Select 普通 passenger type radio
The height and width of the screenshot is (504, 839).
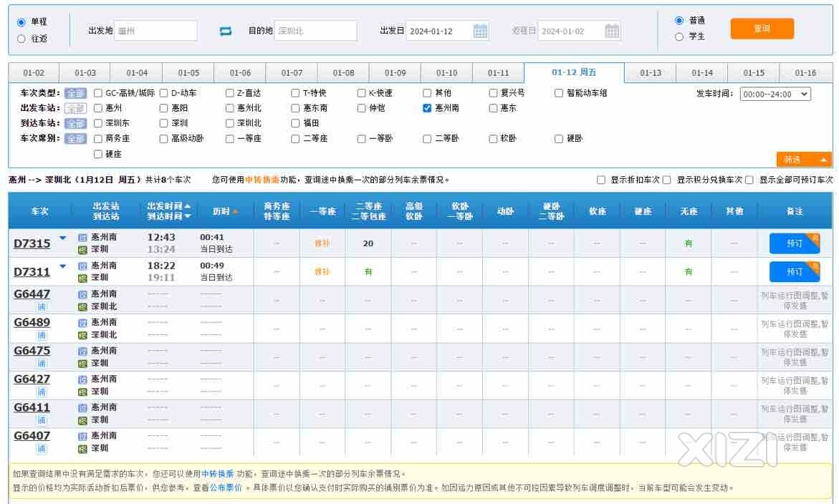679,20
